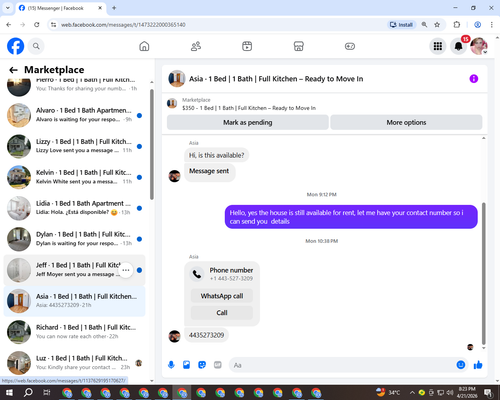Open the Dylan conversation
This screenshot has width=500, height=400.
tap(74, 239)
